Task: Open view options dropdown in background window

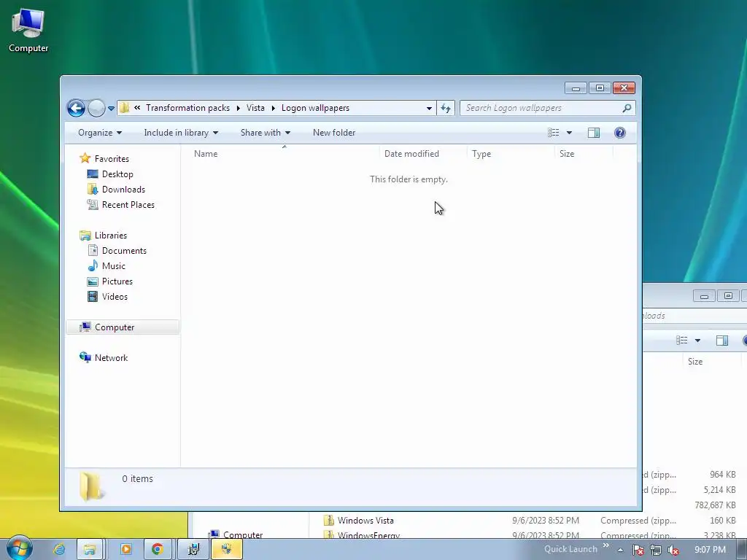Action: pos(697,341)
